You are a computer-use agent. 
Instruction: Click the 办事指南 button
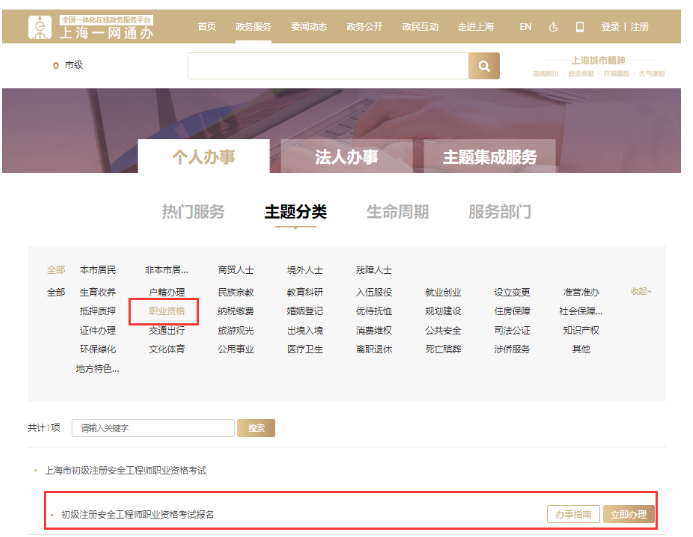pos(574,514)
